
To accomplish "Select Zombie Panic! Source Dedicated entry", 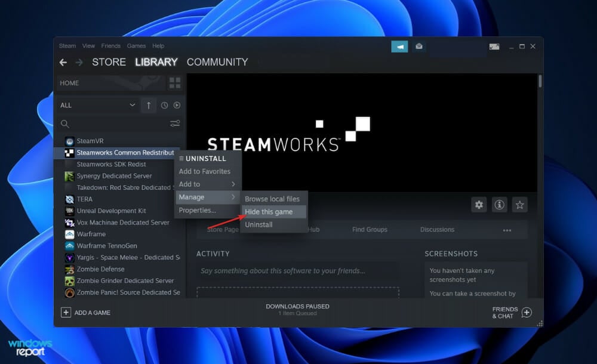I will click(128, 293).
